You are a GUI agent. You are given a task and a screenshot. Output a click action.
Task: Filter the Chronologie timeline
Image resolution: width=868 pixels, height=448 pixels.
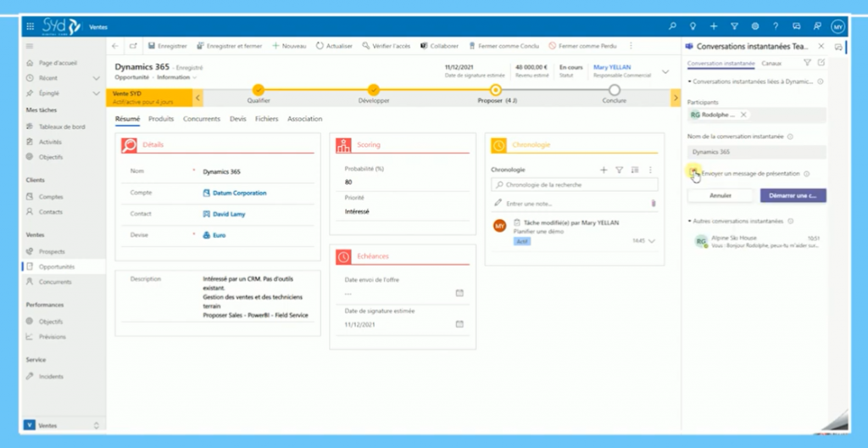click(620, 171)
